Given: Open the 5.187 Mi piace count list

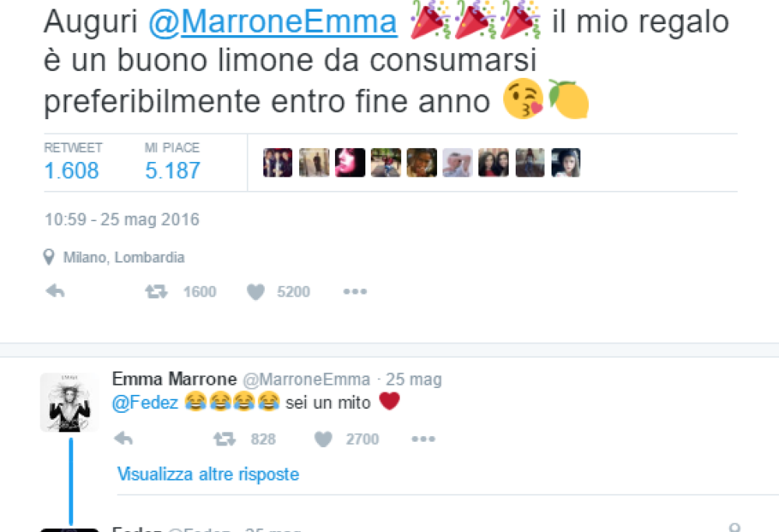Looking at the screenshot, I should (x=172, y=163).
